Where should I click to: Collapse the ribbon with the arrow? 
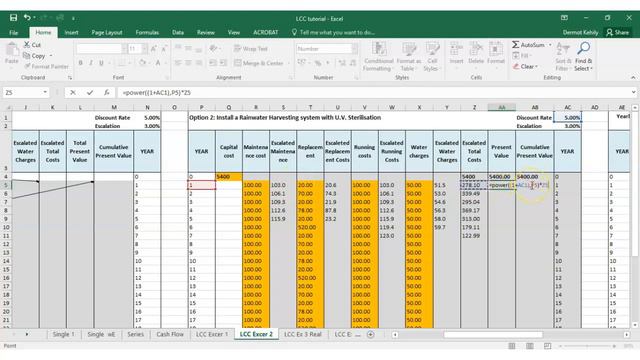633,78
